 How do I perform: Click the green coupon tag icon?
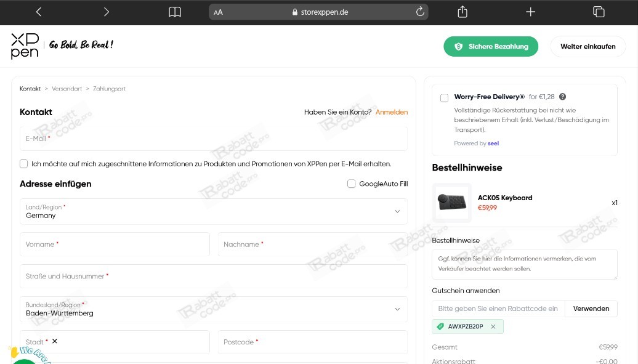[x=440, y=326]
